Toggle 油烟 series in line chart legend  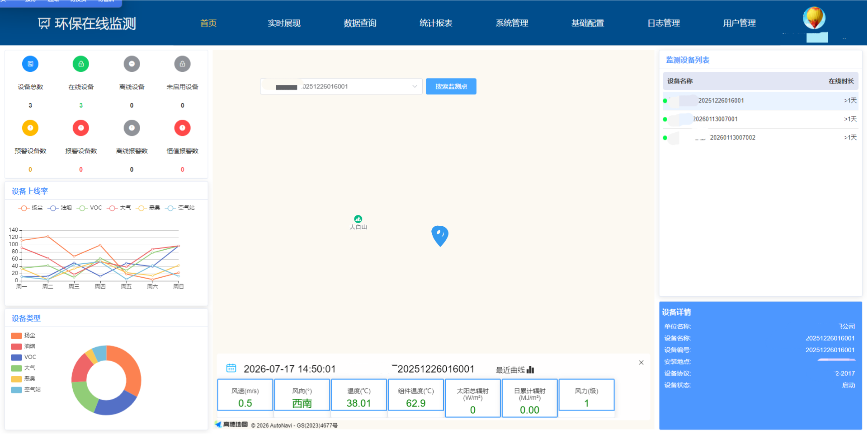coord(60,208)
